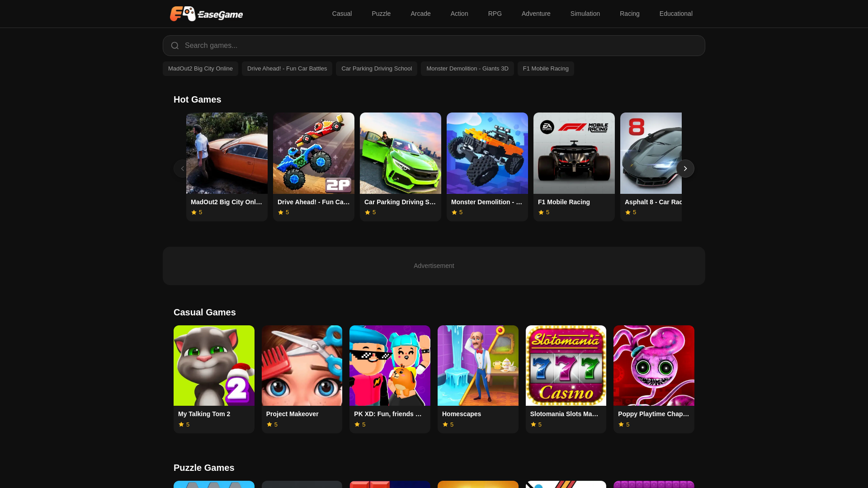Open the Arcade category
Viewport: 868px width, 488px height.
(x=420, y=14)
